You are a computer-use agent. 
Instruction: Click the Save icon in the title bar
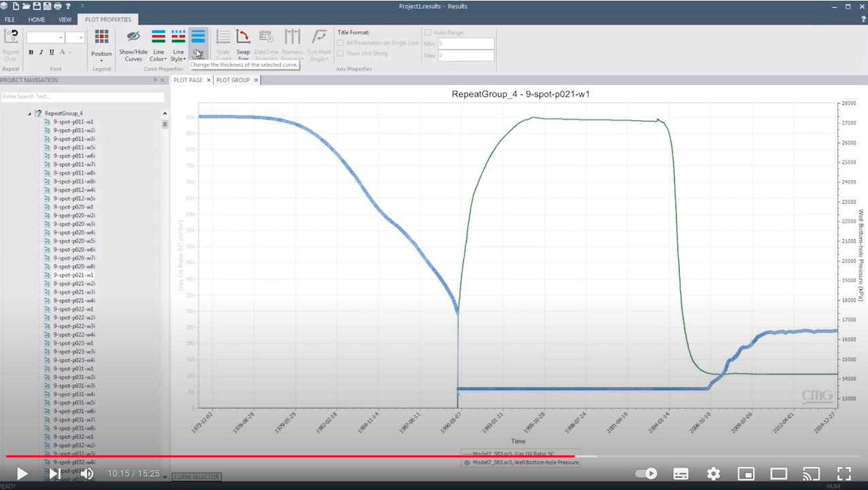tap(37, 6)
